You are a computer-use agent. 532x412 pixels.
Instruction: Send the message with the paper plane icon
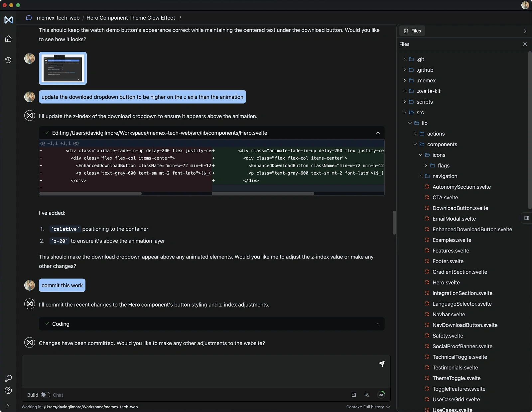[x=382, y=364]
